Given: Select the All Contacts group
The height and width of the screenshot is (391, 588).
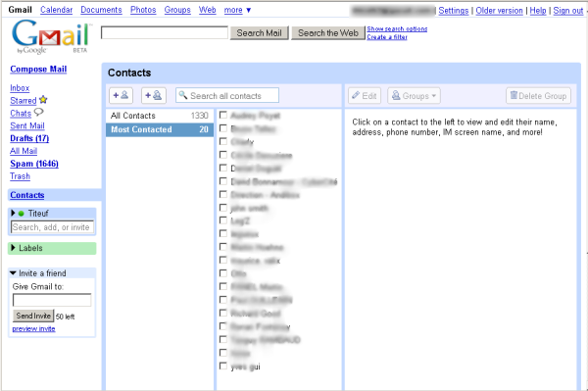Looking at the screenshot, I should 160,116.
